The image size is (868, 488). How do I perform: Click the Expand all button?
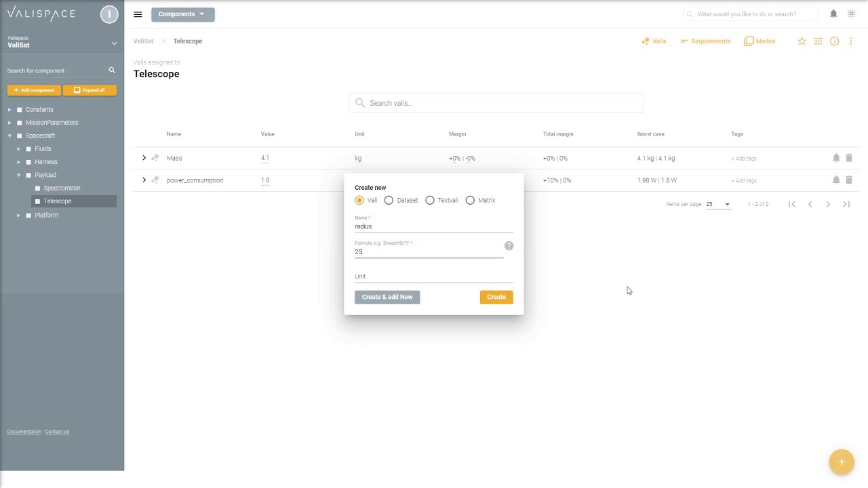coord(90,90)
